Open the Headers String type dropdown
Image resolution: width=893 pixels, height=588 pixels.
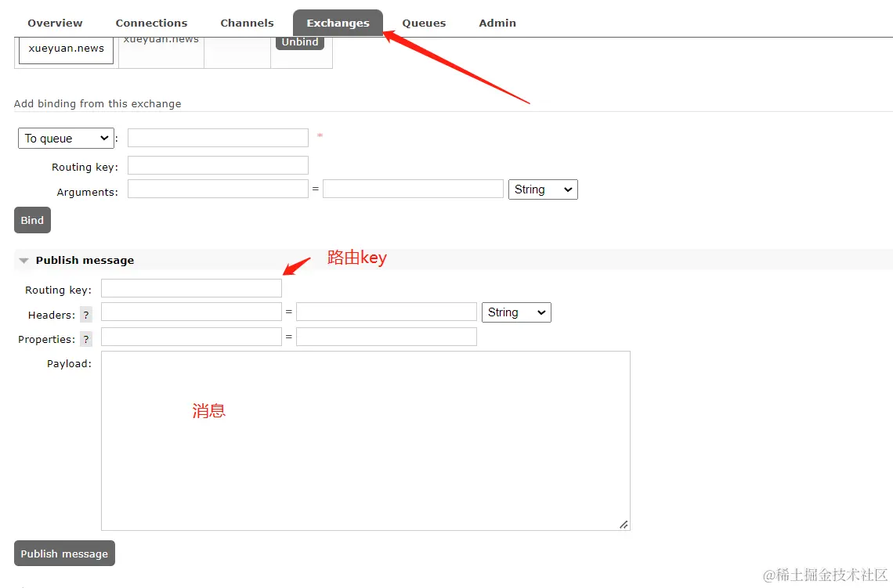(x=516, y=312)
